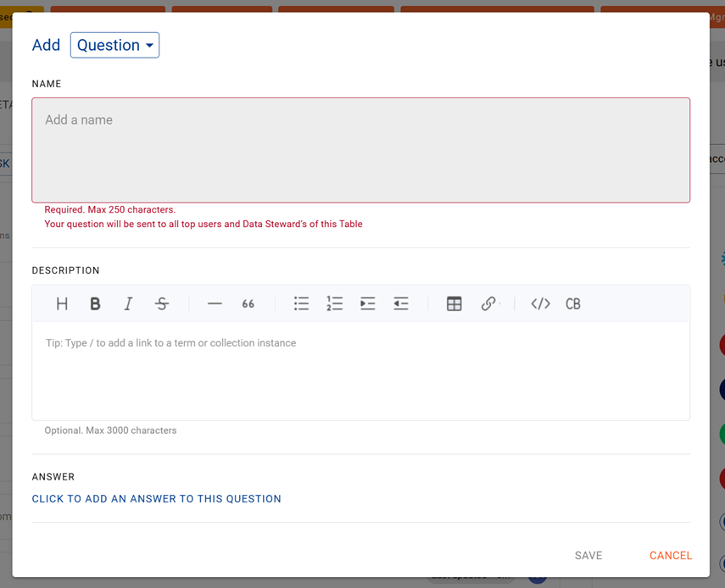Screen dimensions: 725x588
Task: Apply strikethrough text formatting
Action: click(x=162, y=303)
